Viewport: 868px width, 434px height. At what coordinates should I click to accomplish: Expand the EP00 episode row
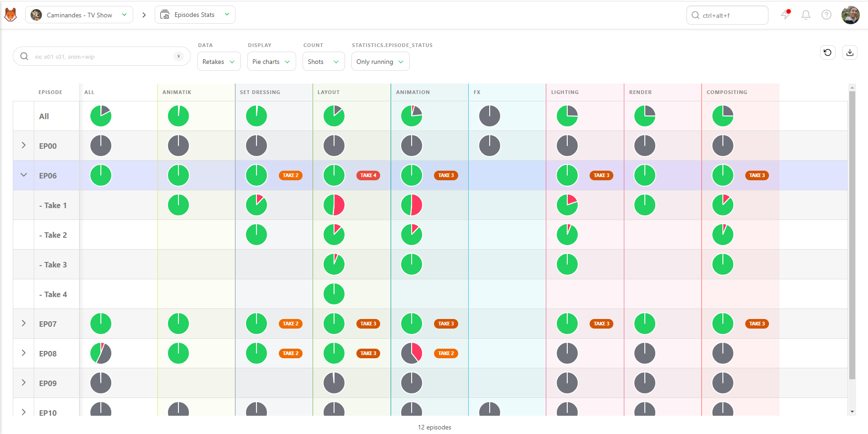24,145
